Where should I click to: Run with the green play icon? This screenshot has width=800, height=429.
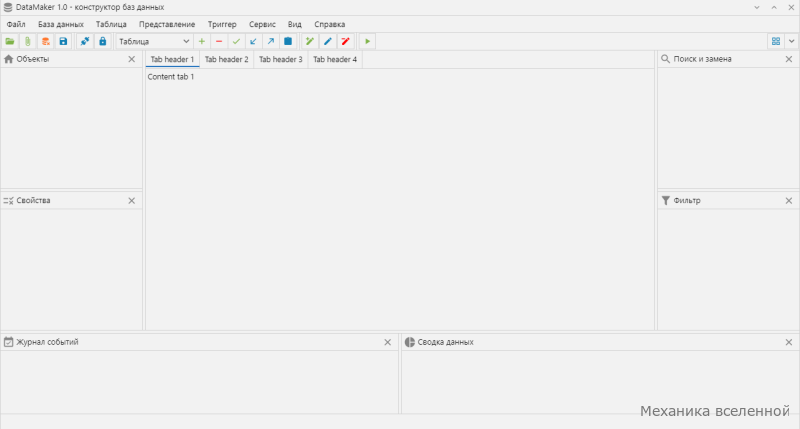click(x=367, y=41)
